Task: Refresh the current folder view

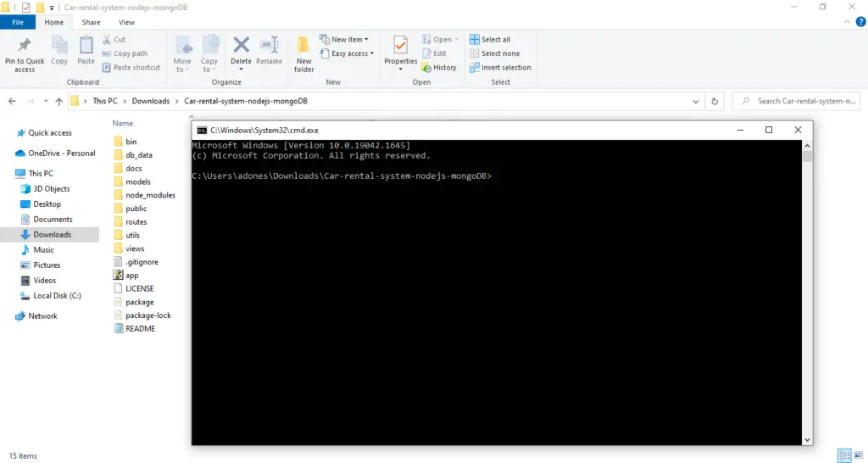Action: click(715, 102)
